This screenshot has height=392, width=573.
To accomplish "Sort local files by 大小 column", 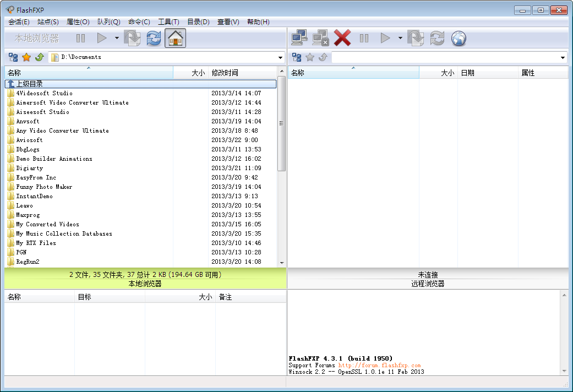I will (x=191, y=73).
